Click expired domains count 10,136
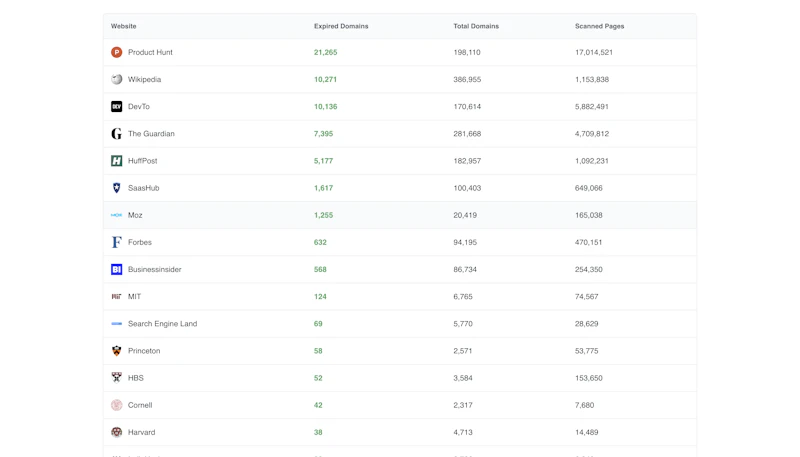The image size is (800, 457). point(326,106)
